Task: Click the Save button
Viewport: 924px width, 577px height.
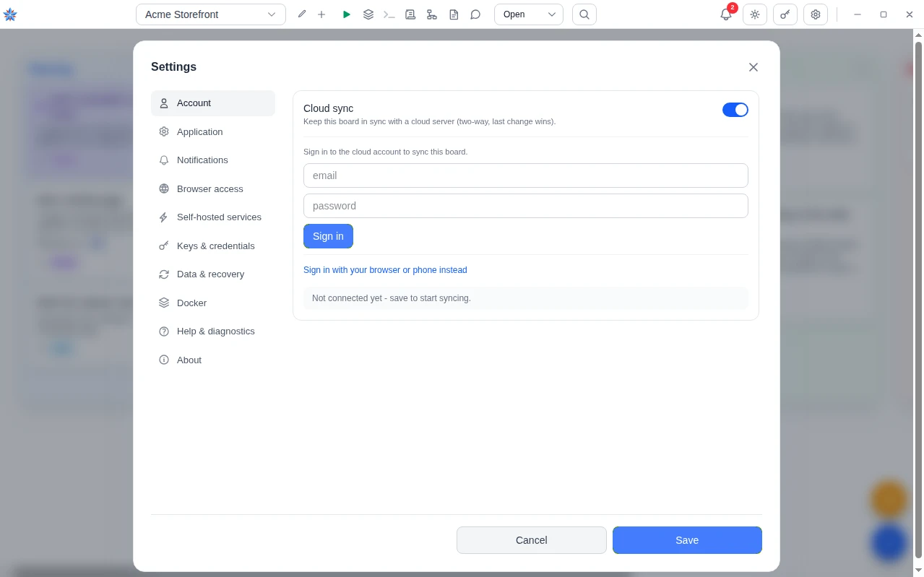Action: pyautogui.click(x=687, y=540)
